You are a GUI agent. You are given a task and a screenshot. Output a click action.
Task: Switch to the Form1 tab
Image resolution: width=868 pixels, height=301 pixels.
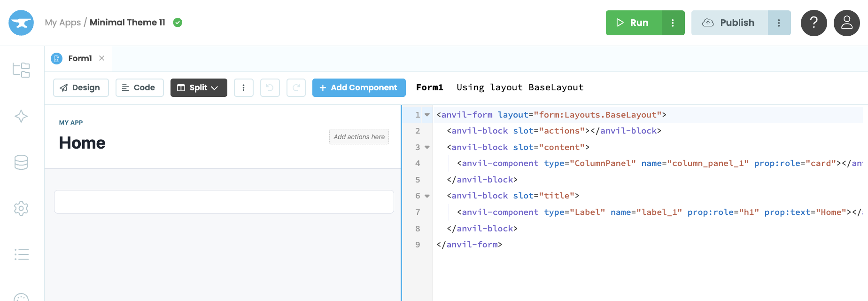78,58
